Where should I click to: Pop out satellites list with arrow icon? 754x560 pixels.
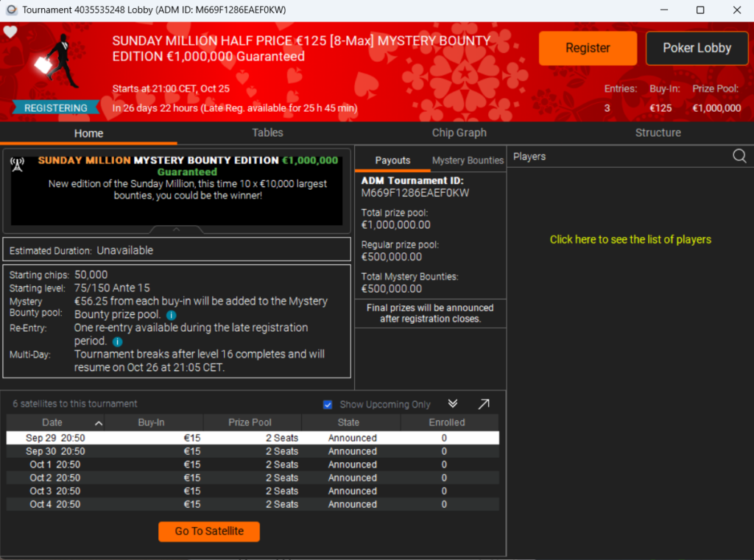pyautogui.click(x=484, y=404)
